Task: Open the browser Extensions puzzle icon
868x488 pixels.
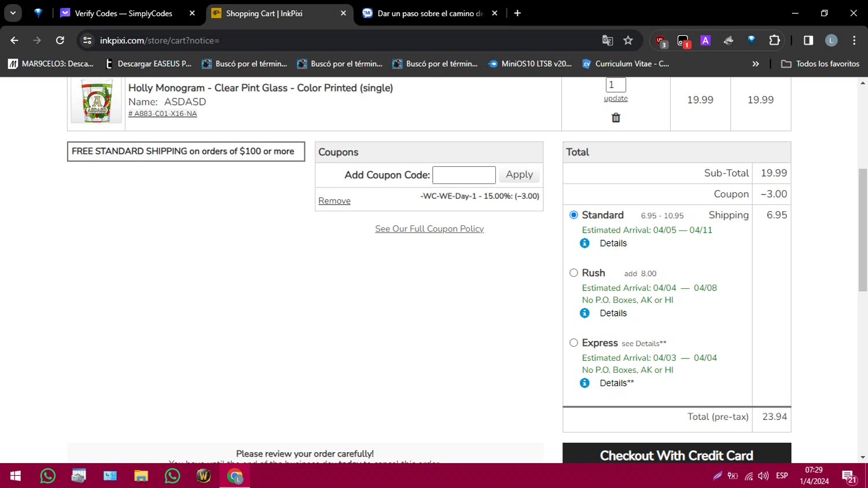Action: pos(774,41)
